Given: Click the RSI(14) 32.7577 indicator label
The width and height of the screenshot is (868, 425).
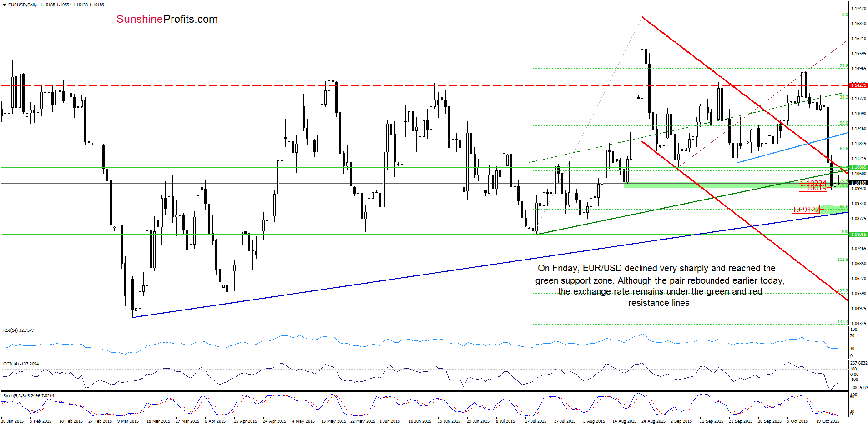Looking at the screenshot, I should (19, 330).
